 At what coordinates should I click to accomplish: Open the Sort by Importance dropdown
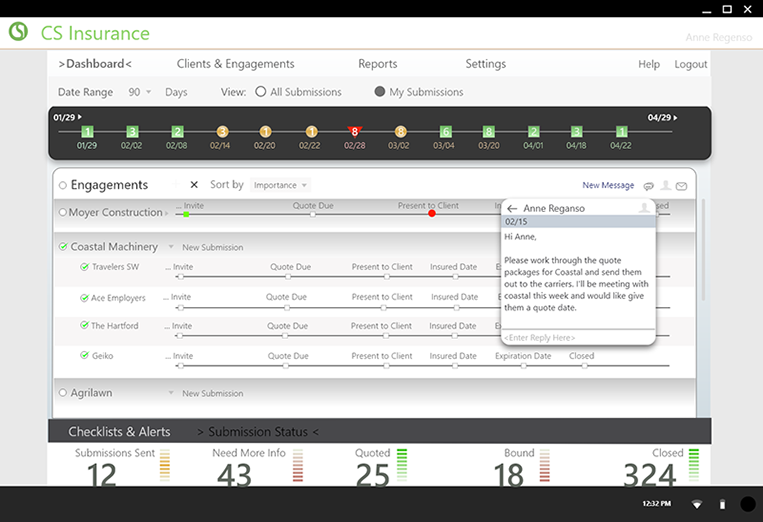pyautogui.click(x=280, y=185)
